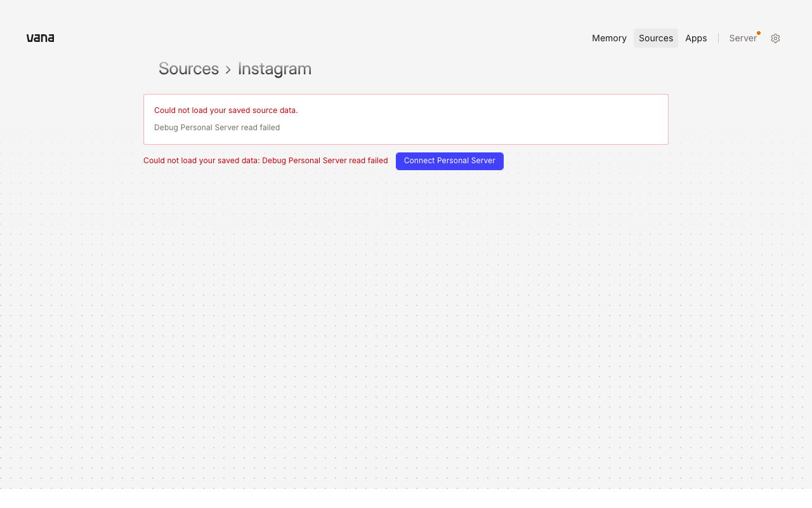Open the settings gear icon
The image size is (812, 508).
pyautogui.click(x=775, y=38)
